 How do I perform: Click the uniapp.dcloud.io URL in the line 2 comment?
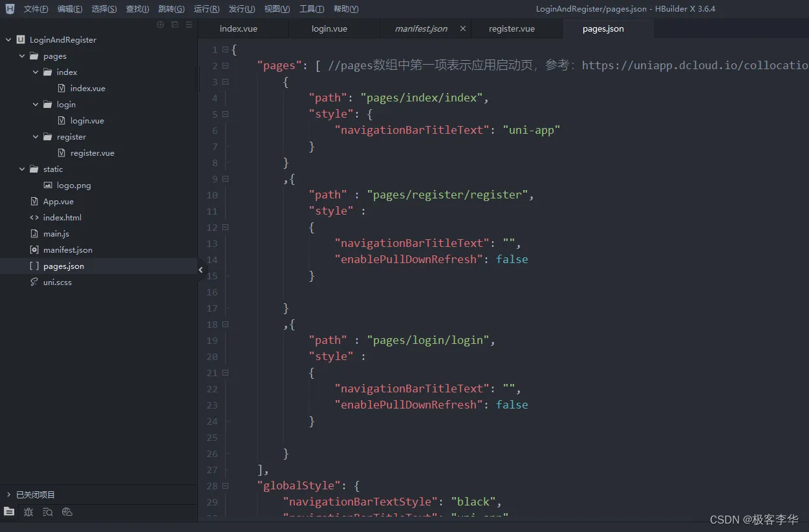click(x=695, y=65)
